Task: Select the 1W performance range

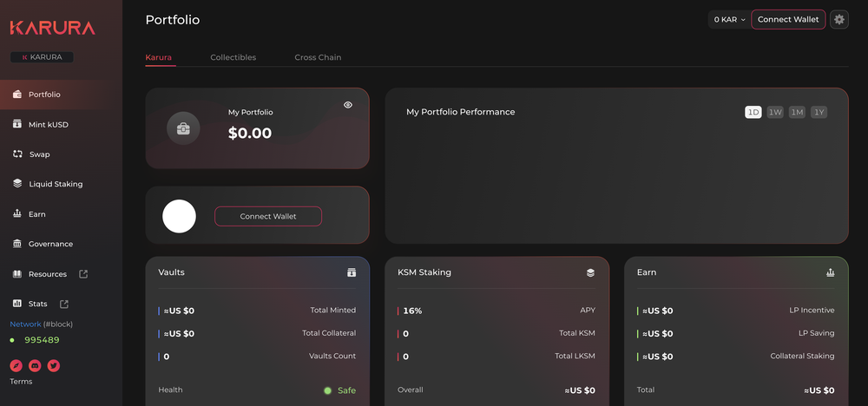Action: (775, 112)
